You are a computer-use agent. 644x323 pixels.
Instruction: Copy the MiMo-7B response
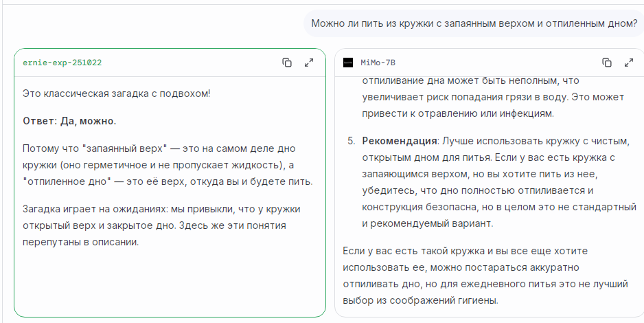coord(607,63)
